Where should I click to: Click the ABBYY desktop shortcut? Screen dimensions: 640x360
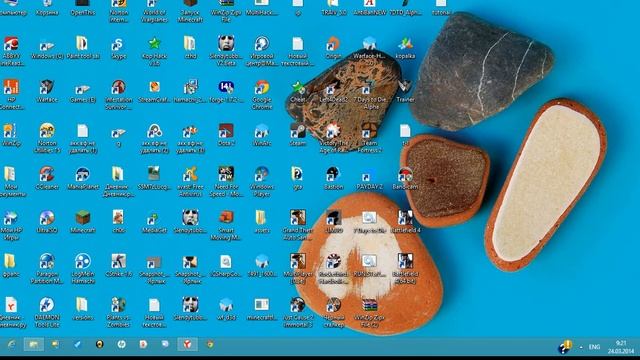coord(11,51)
